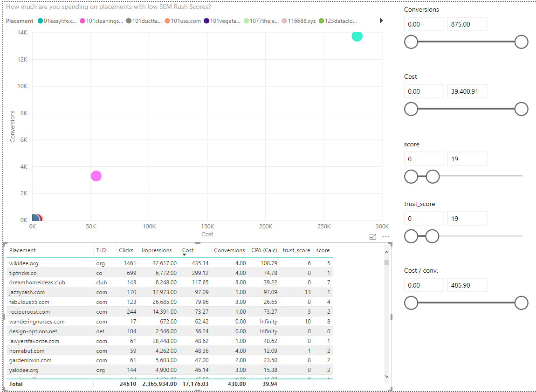
Task: Click the table scrollbar's down arrow
Action: point(386,376)
